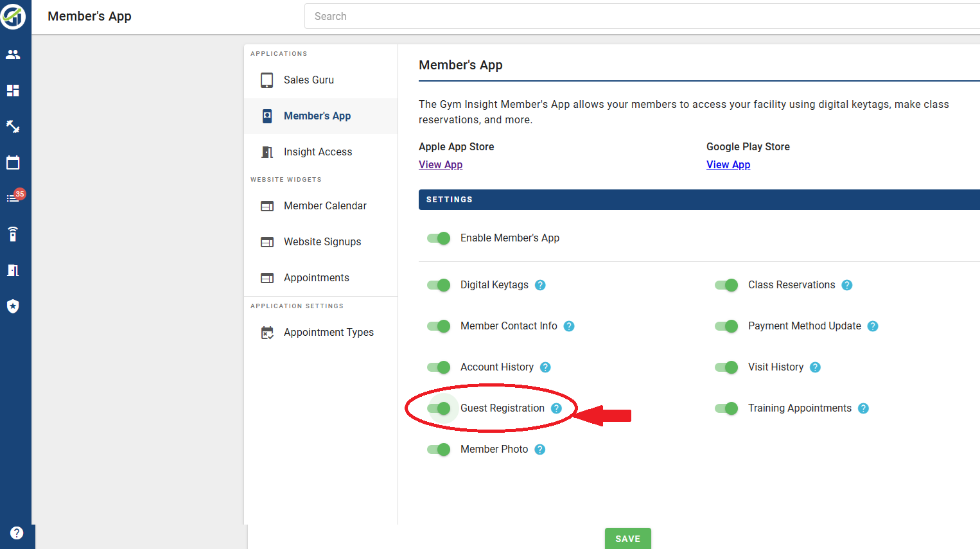This screenshot has height=549, width=980.
Task: Toggle Visit History switch
Action: (x=726, y=367)
